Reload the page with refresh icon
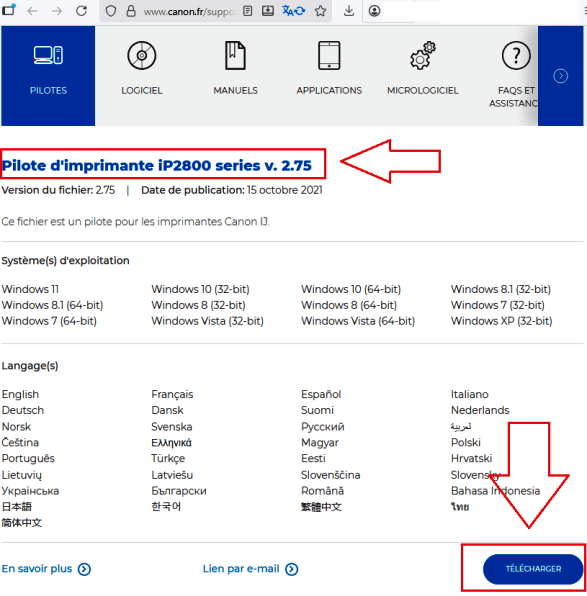The height and width of the screenshot is (596, 587). [x=81, y=11]
